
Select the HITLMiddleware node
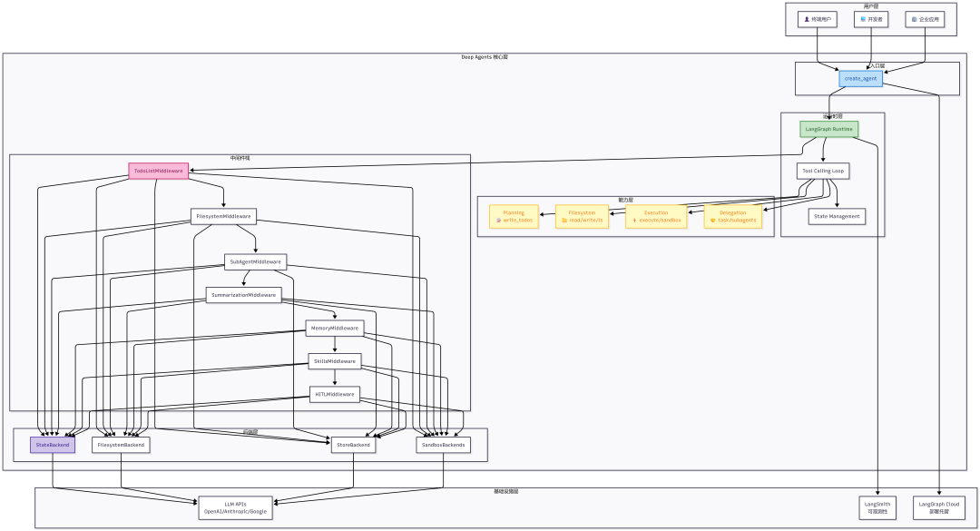(x=334, y=394)
